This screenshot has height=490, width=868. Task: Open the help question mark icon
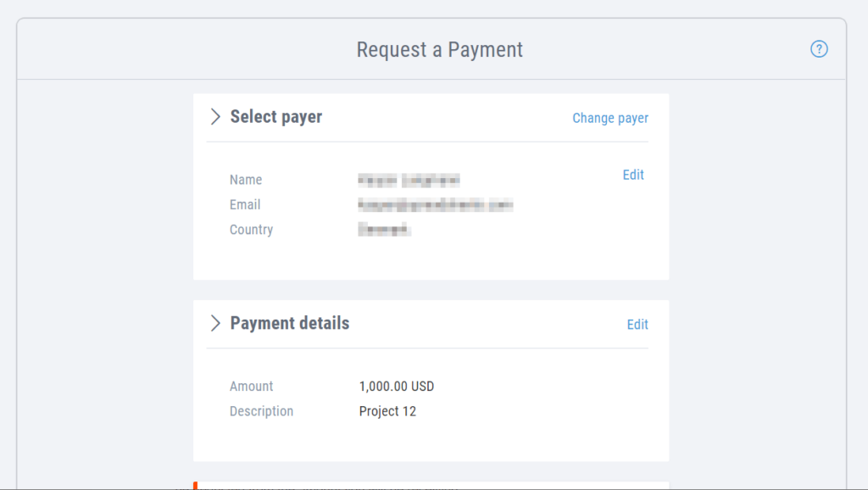tap(819, 49)
